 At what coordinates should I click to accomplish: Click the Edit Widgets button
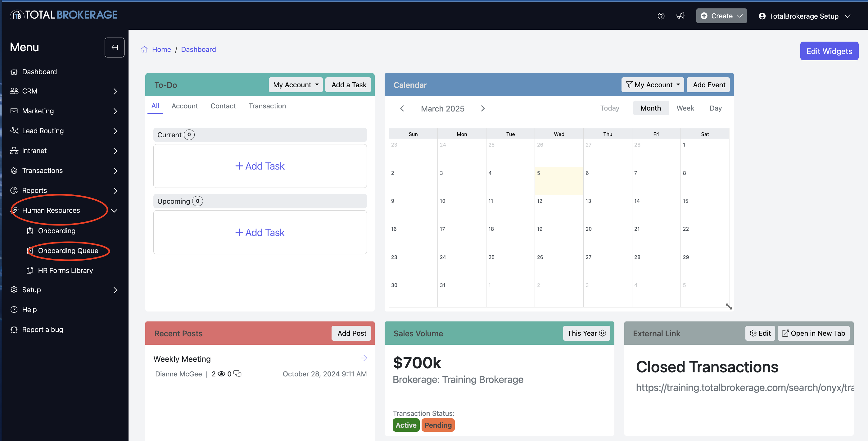(x=829, y=51)
